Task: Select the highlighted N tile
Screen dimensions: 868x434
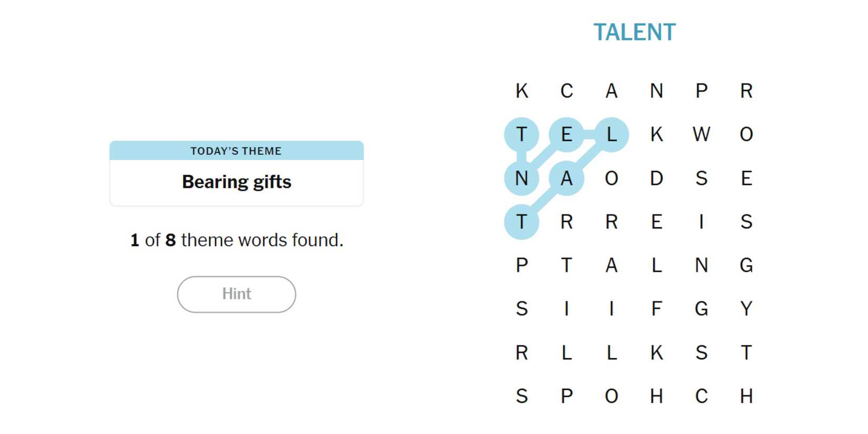Action: [521, 178]
